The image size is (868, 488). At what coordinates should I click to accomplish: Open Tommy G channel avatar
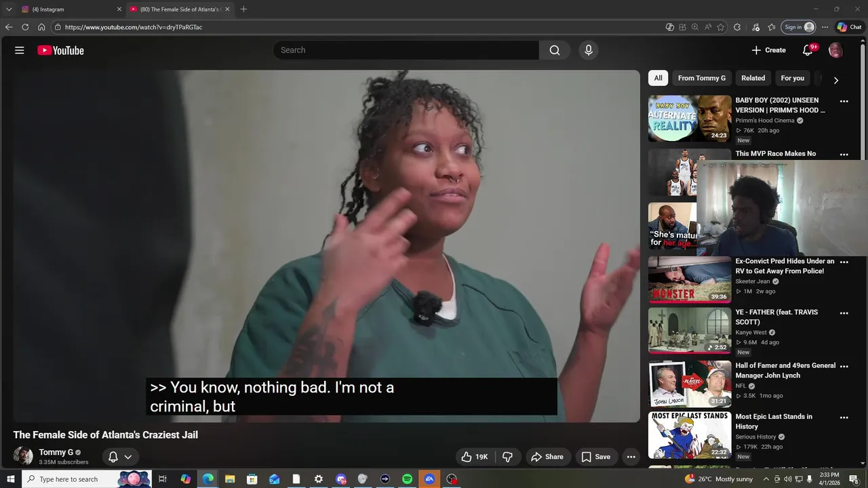tap(23, 456)
